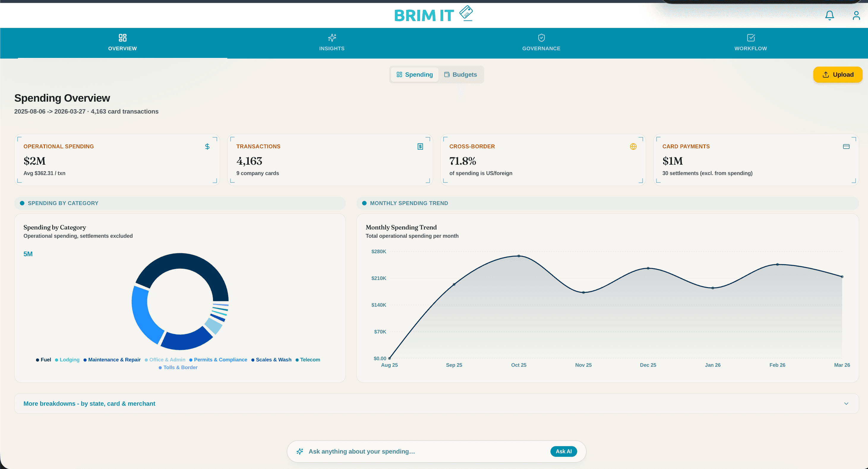This screenshot has height=469, width=868.
Task: Click the globe icon in Cross-Border card
Action: 633,146
